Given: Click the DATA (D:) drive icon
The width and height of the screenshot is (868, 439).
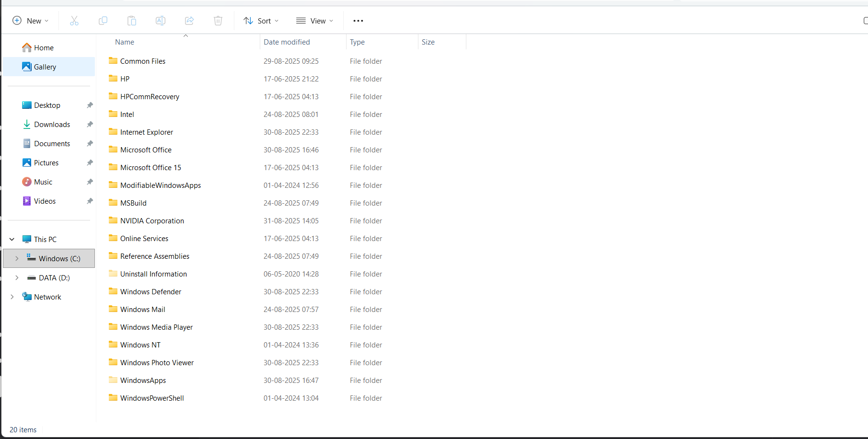Looking at the screenshot, I should point(32,278).
